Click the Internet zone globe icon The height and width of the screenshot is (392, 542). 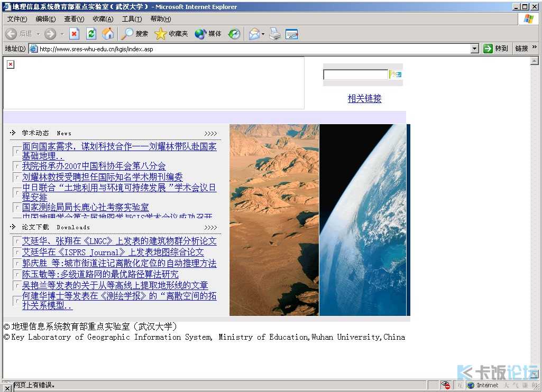471,385
